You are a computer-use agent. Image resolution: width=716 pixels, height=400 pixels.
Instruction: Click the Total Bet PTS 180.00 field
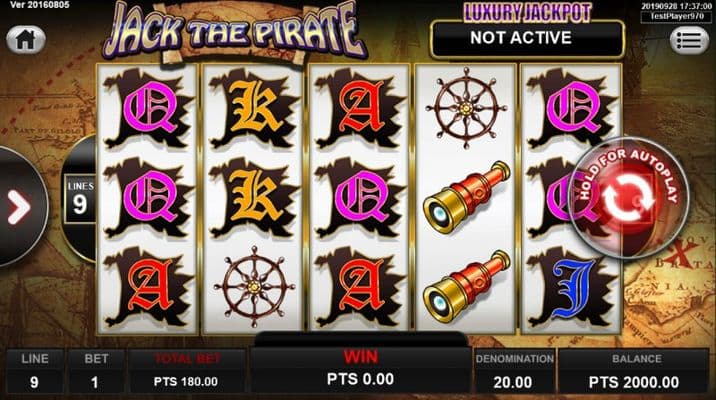pos(187,371)
